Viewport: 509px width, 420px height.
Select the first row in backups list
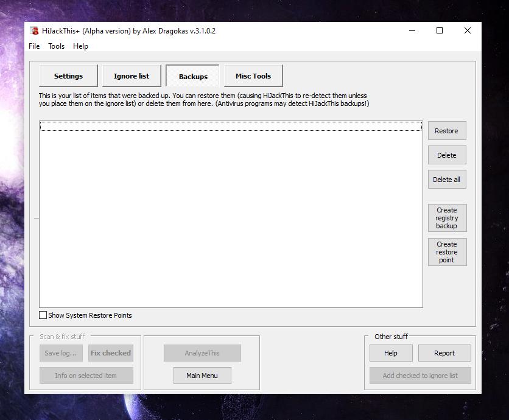coord(231,126)
